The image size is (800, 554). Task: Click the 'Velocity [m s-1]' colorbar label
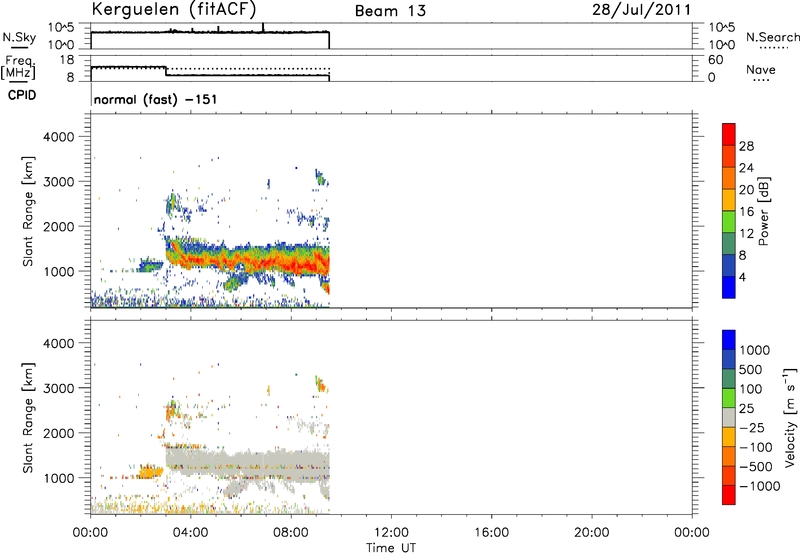coord(790,417)
